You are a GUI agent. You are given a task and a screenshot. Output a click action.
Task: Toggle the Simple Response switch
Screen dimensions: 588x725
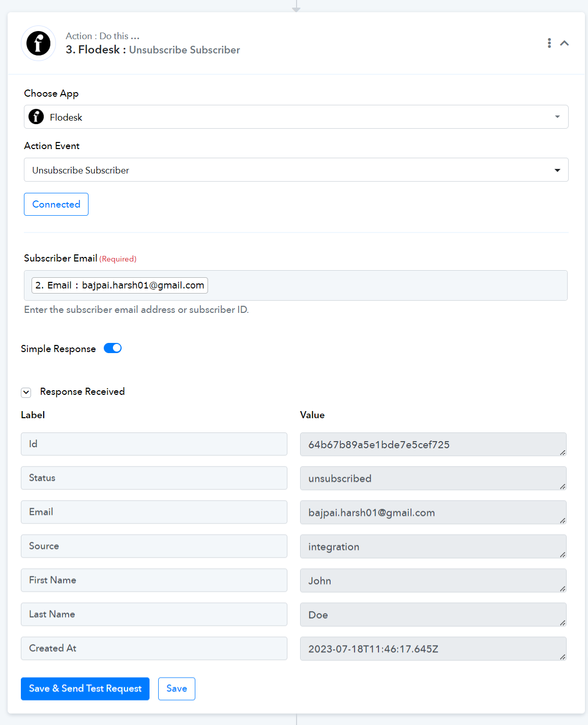113,348
